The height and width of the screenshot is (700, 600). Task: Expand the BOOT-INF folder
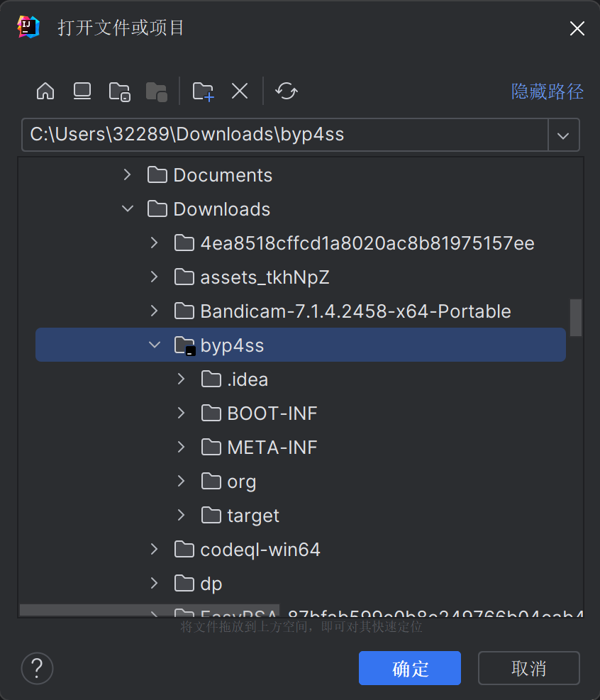coord(182,413)
